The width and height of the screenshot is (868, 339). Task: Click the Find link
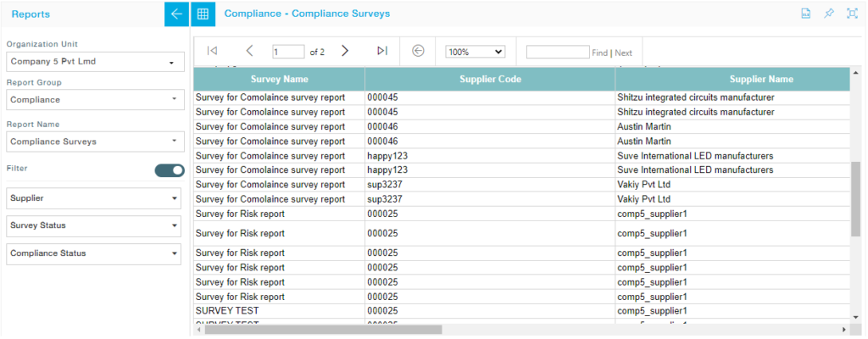click(x=599, y=53)
